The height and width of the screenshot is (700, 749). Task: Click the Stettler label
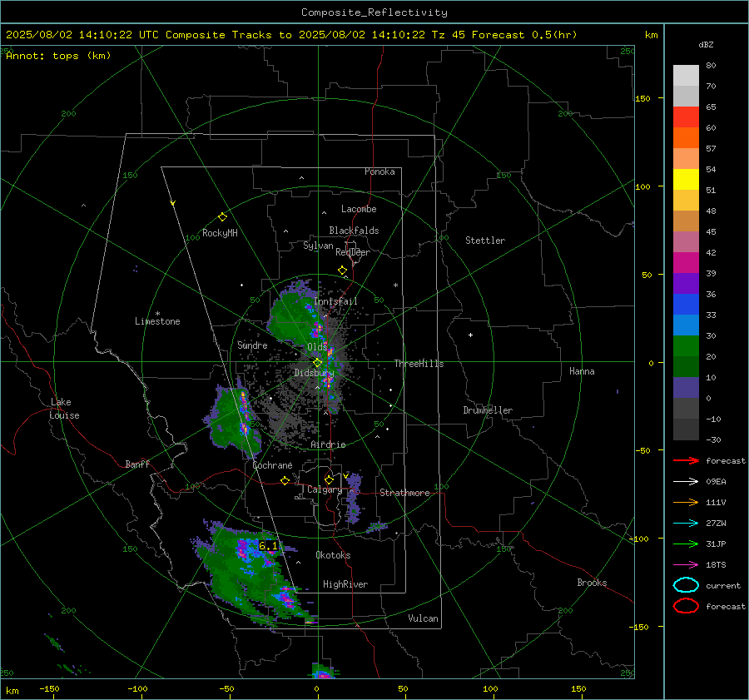(485, 241)
